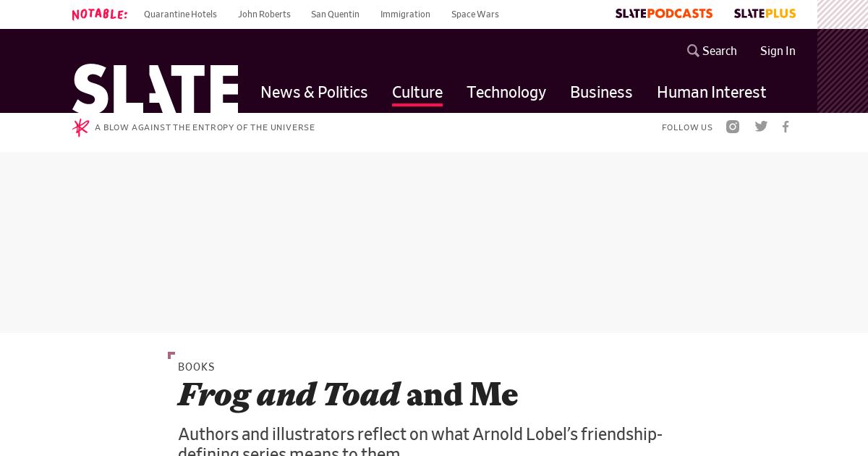The image size is (868, 456).
Task: Go to News & Politics section
Action: tap(314, 92)
